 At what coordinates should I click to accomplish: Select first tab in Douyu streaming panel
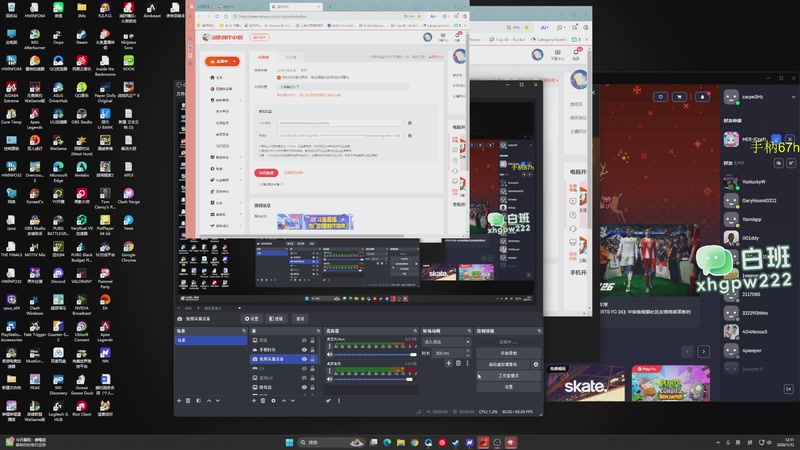(x=263, y=57)
